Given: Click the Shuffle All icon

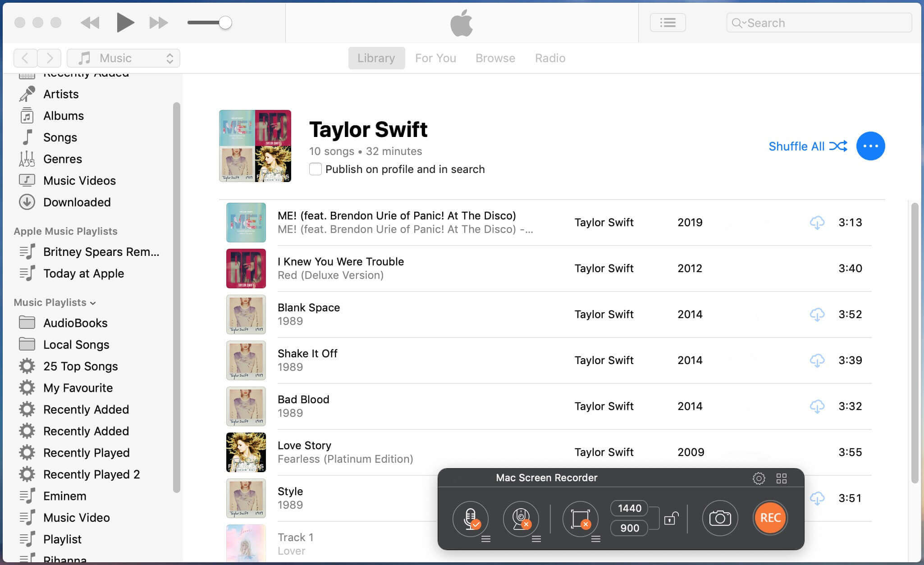Looking at the screenshot, I should tap(838, 146).
